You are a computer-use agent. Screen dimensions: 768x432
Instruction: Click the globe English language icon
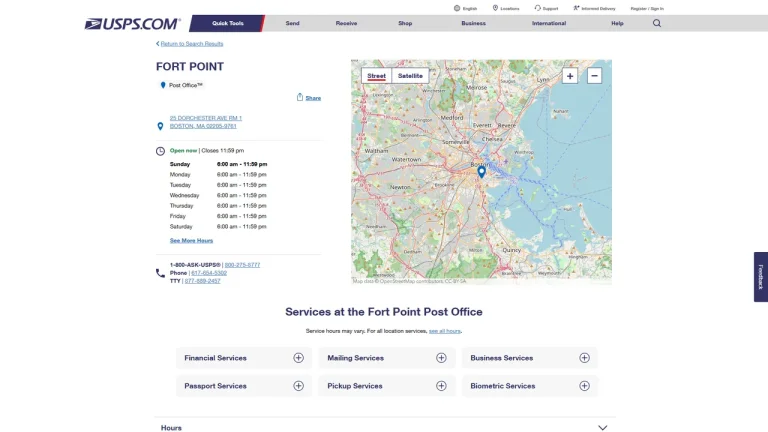[456, 8]
